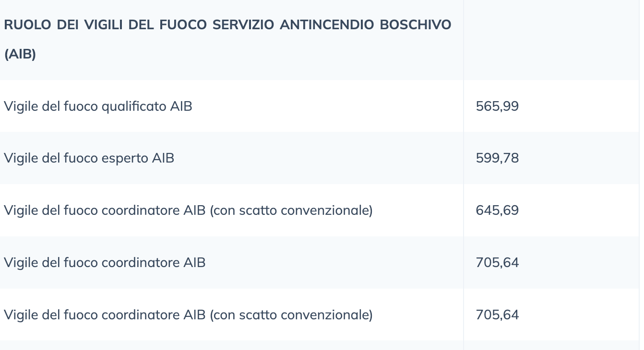644x350 pixels.
Task: Click the word 'ANTINCENDIO' in the header
Action: [326, 25]
